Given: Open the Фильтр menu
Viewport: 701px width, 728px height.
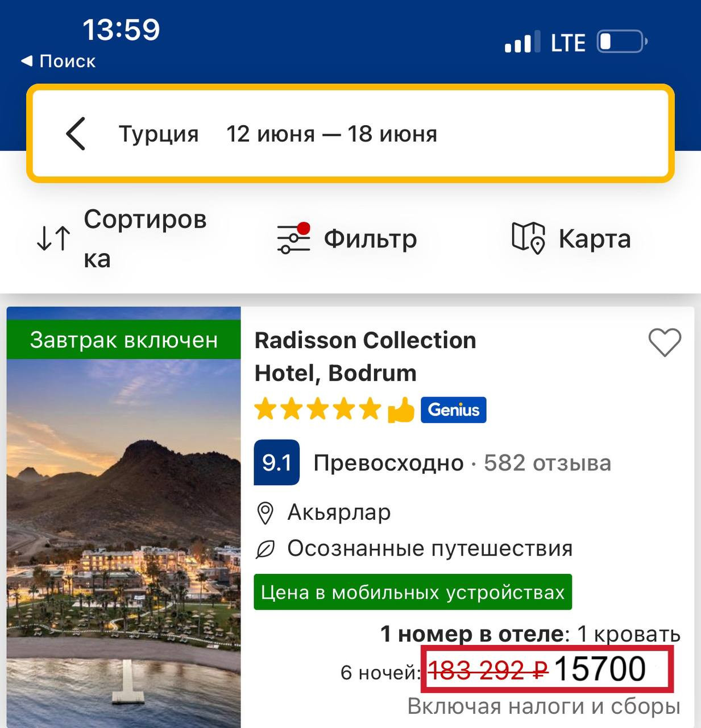Looking at the screenshot, I should pos(370,238).
